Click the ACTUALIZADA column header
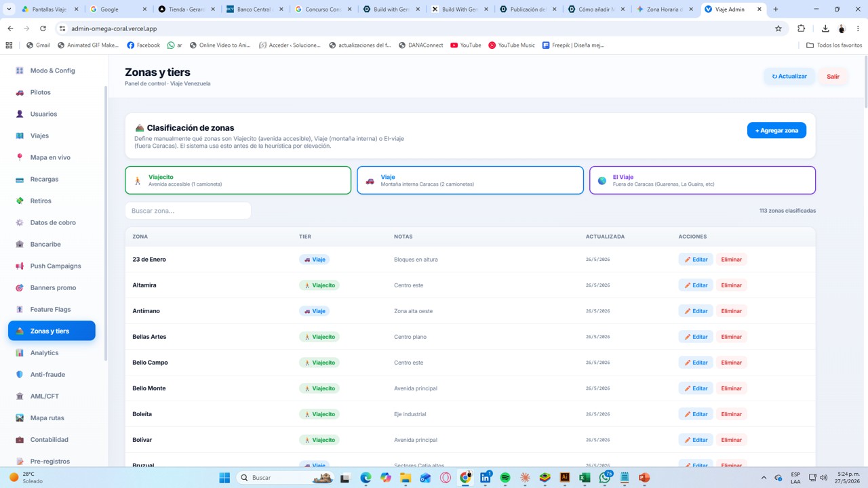 (x=606, y=237)
